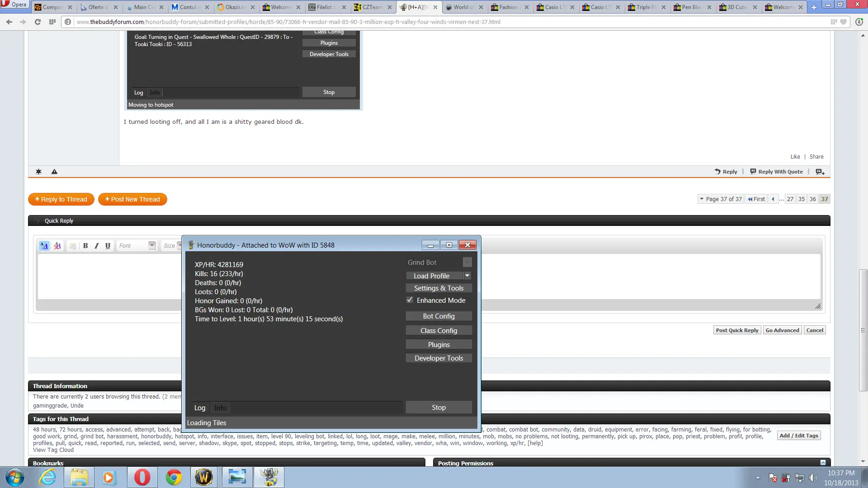Image resolution: width=868 pixels, height=488 pixels.
Task: Click the Remove Text Formatting icon
Action: point(57,245)
